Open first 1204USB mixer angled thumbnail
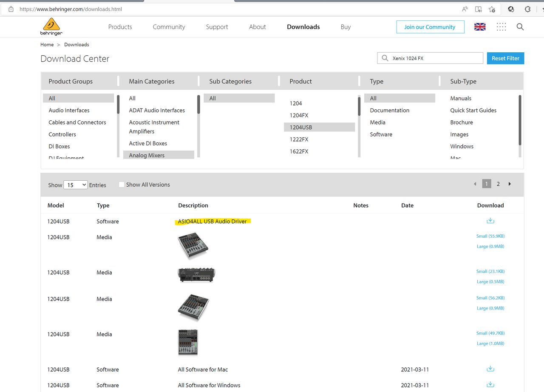This screenshot has width=544, height=392. [x=193, y=245]
